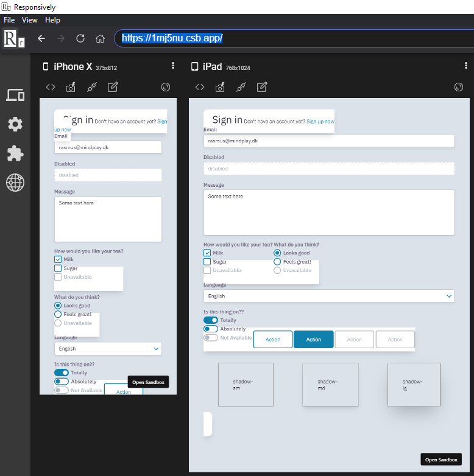
Task: Check Sugar checkbox in iPad preview
Action: pos(207,261)
